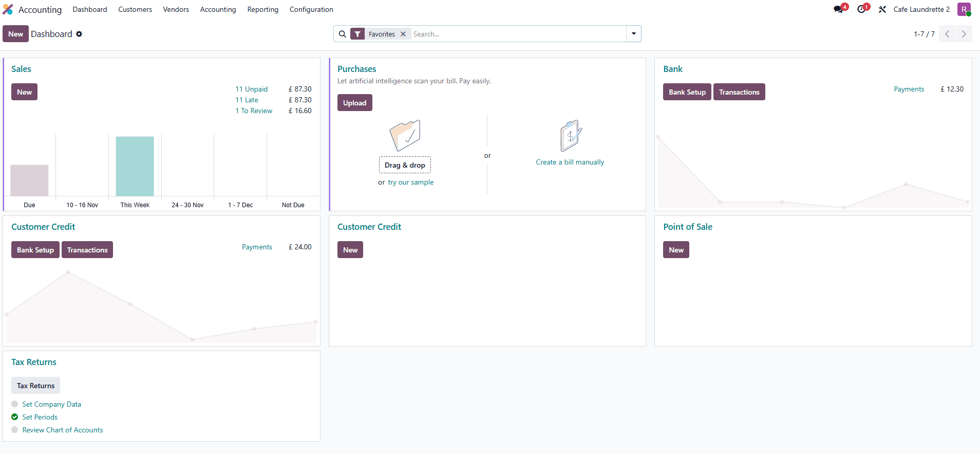Expand the search options dropdown arrow
This screenshot has width=980, height=454.
click(634, 34)
